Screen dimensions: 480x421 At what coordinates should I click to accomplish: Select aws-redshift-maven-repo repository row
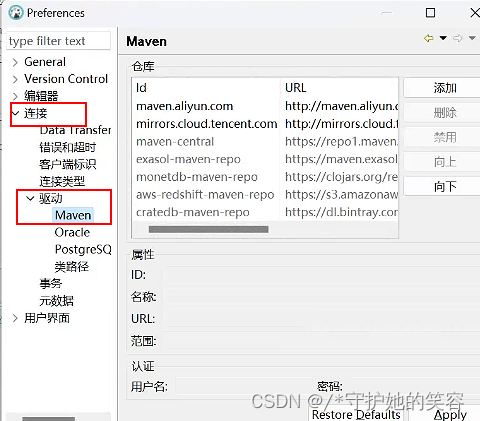coord(265,194)
